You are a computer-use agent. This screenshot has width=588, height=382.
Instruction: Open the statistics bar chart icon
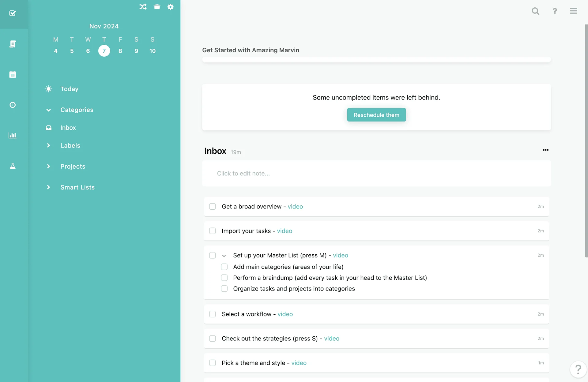(x=13, y=135)
